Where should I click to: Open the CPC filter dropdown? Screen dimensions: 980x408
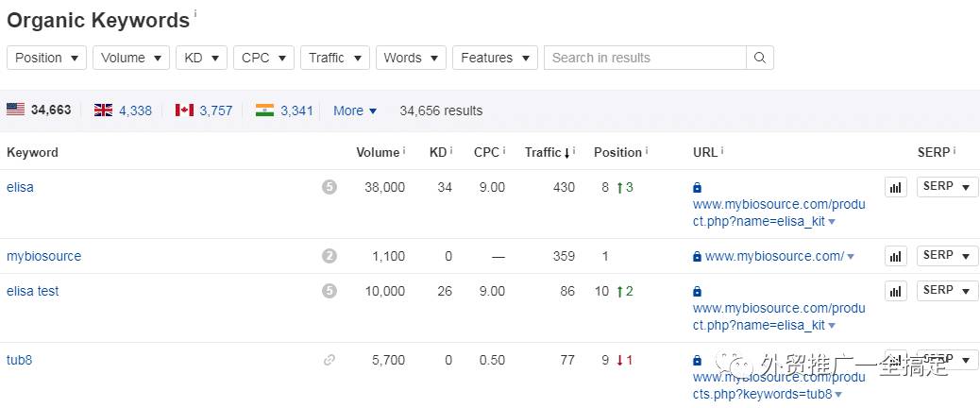[263, 58]
